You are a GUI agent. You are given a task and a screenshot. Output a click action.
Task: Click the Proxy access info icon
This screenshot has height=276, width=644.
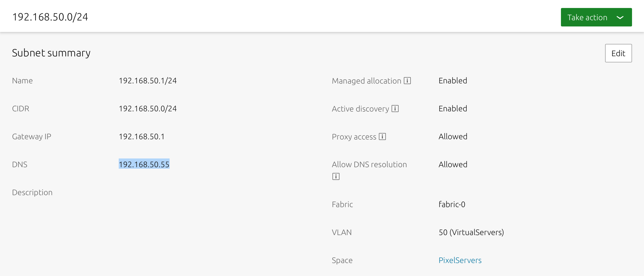tap(382, 136)
